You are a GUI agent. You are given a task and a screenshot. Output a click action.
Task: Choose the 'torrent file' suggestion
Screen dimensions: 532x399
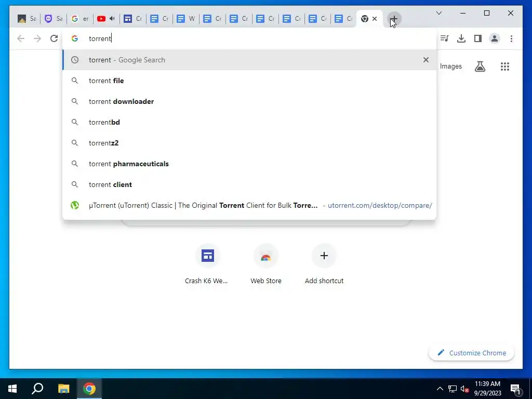(x=249, y=81)
